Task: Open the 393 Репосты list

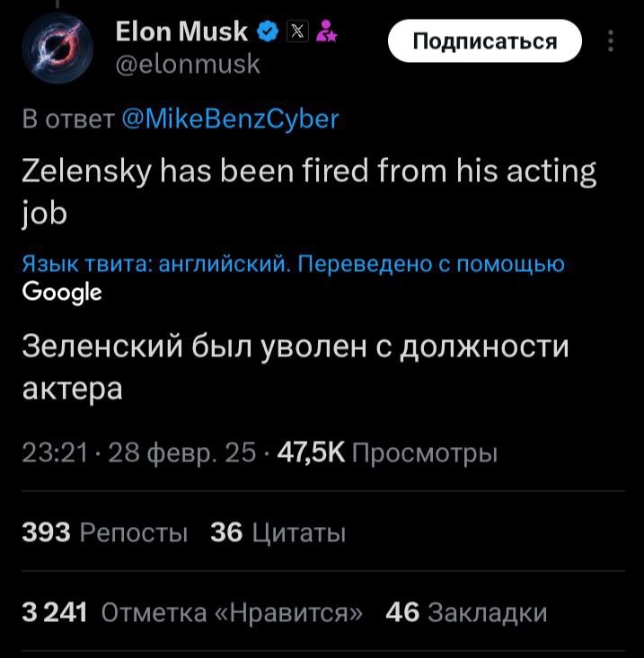Action: tap(104, 532)
